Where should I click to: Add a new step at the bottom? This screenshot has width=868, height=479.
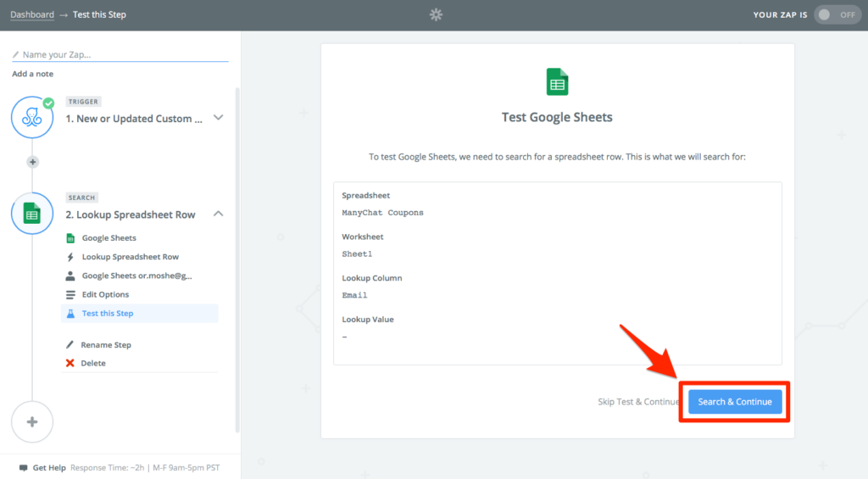coord(32,422)
